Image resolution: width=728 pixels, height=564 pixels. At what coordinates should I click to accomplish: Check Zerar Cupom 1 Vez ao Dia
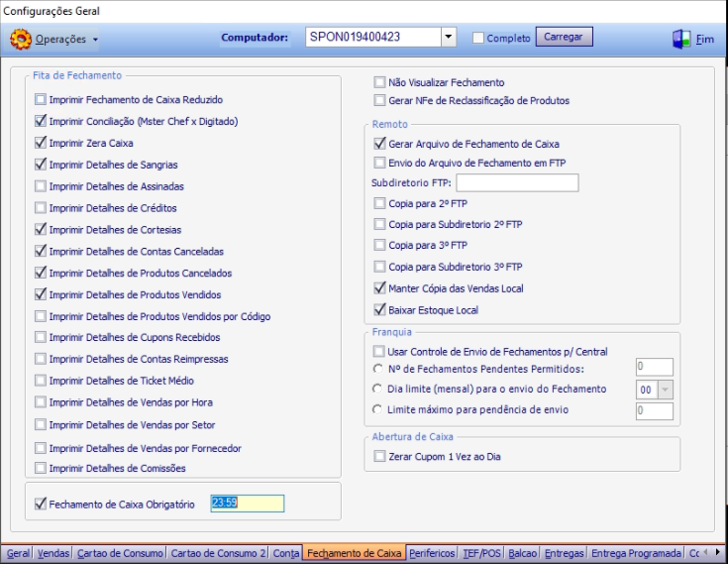(x=379, y=456)
